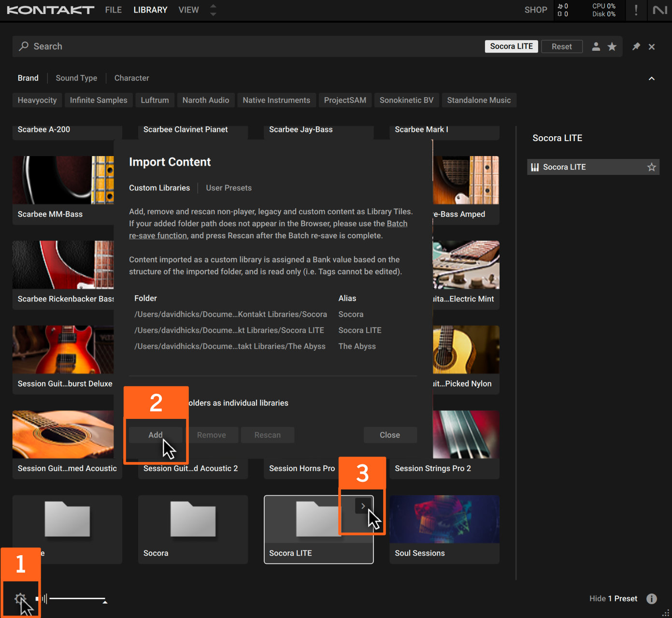Viewport: 672px width, 618px height.
Task: Select the Socora folder row
Action: click(273, 314)
